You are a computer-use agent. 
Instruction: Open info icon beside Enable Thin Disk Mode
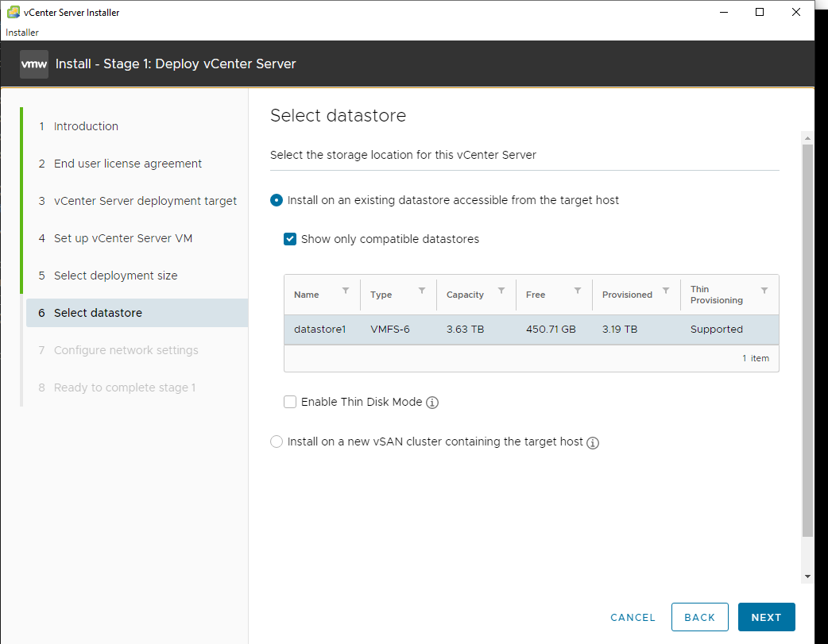pos(432,403)
